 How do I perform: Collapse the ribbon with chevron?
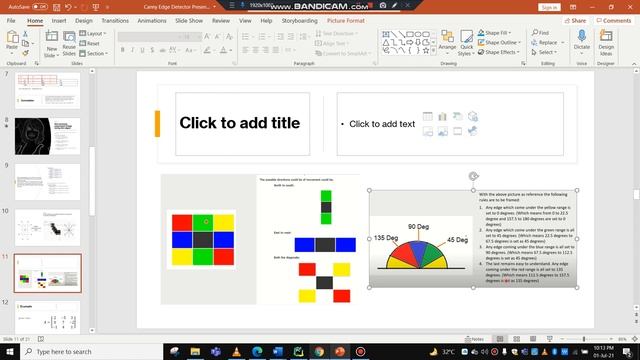(634, 64)
